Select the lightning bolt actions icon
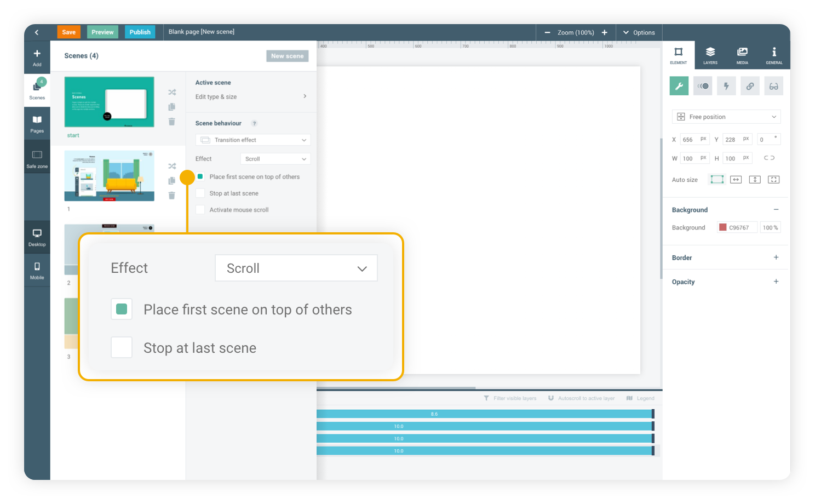Image resolution: width=815 pixels, height=504 pixels. [x=726, y=86]
